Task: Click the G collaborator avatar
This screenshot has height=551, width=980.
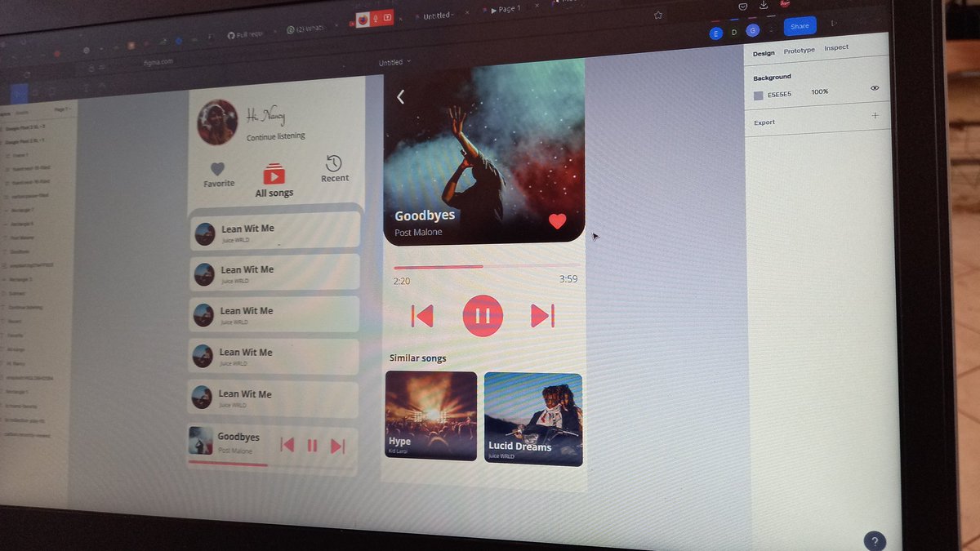Action: coord(752,30)
